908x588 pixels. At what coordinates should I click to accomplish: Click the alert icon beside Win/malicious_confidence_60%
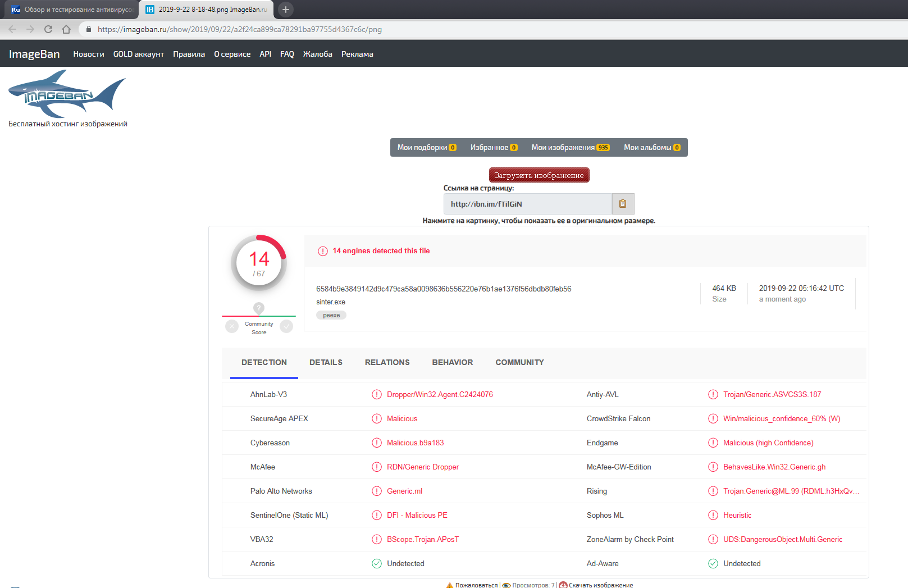(x=713, y=418)
